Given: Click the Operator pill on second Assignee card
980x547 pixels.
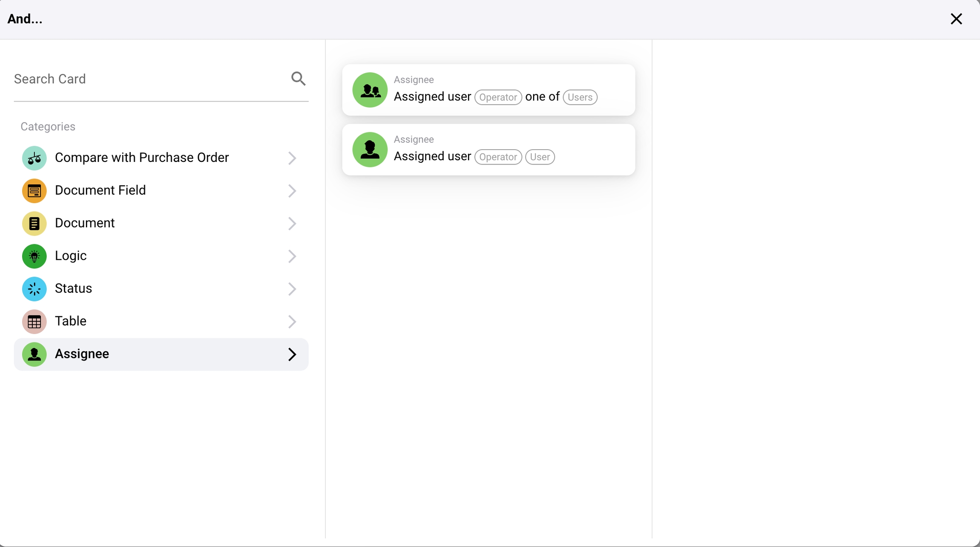Looking at the screenshot, I should click(x=498, y=157).
